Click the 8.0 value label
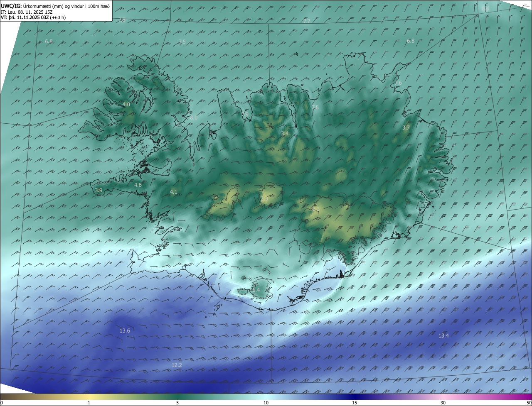 coord(193,118)
